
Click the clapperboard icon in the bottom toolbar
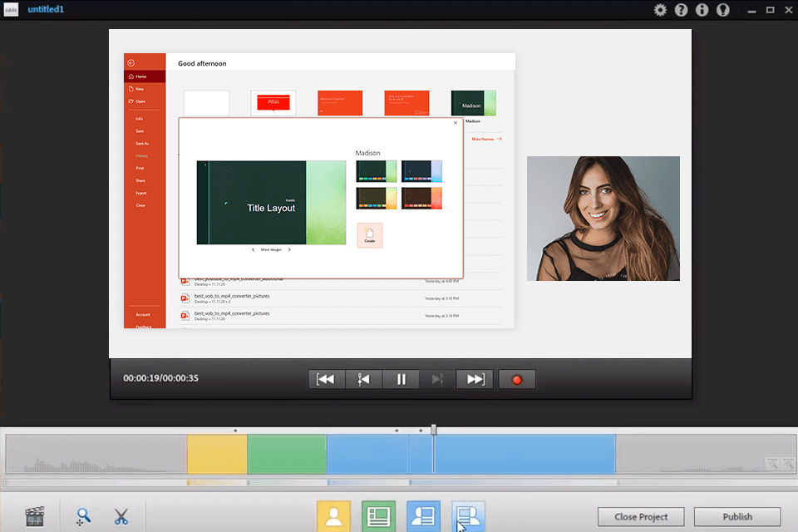(35, 516)
